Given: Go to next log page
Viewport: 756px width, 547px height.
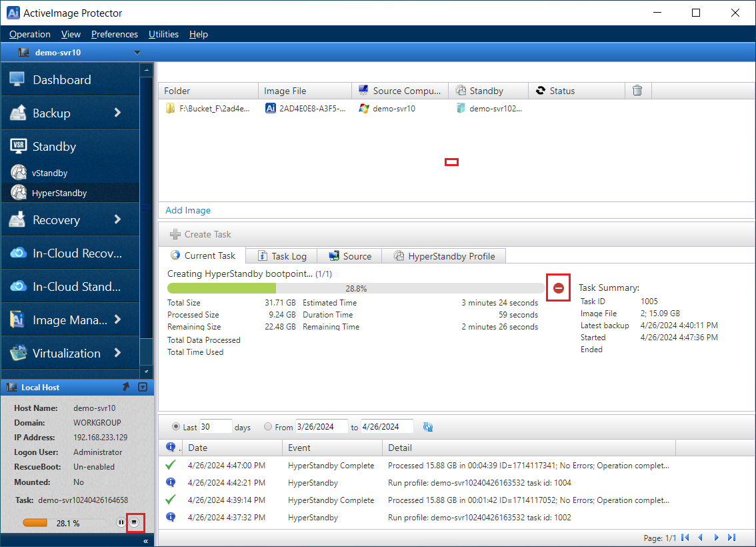Looking at the screenshot, I should pyautogui.click(x=717, y=538).
